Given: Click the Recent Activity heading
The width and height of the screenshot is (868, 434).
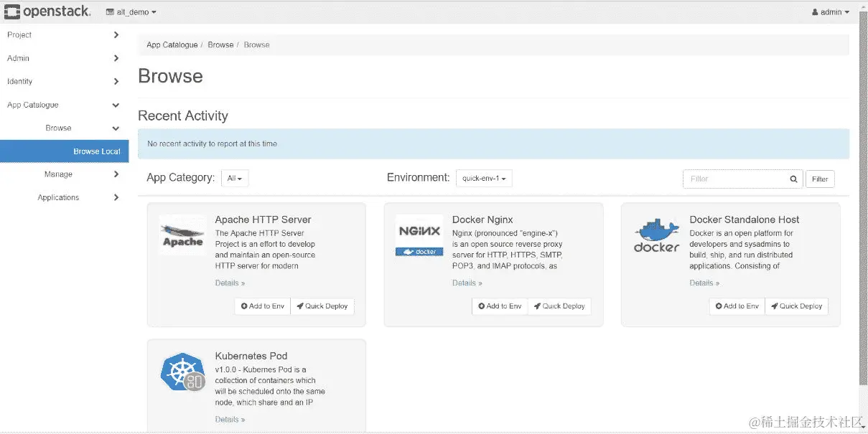Looking at the screenshot, I should [183, 116].
